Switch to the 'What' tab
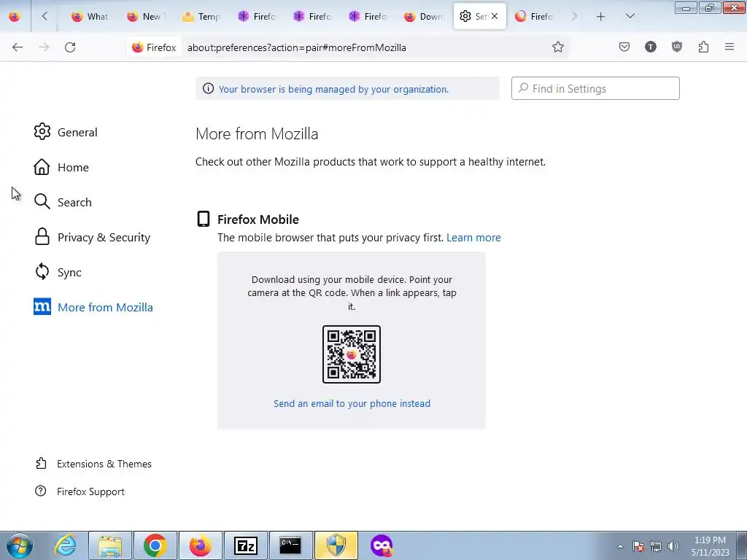This screenshot has width=747, height=560. [90, 16]
